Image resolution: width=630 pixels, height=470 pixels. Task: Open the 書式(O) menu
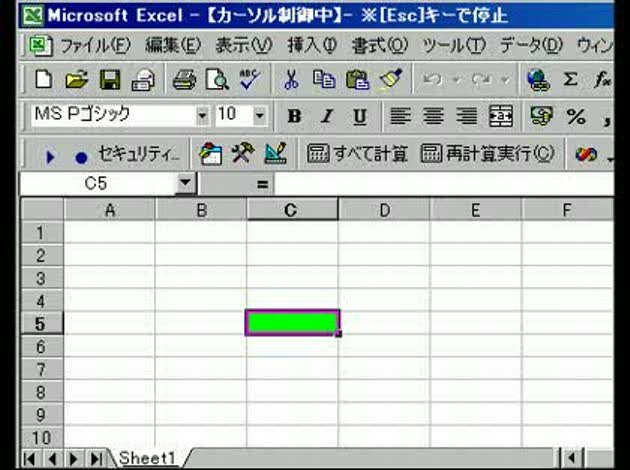point(380,46)
